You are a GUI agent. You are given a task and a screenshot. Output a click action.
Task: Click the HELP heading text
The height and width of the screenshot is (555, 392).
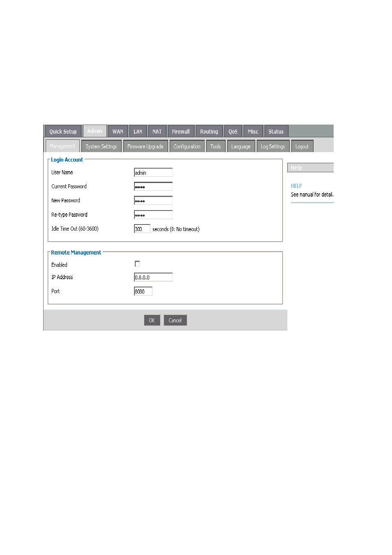point(296,186)
